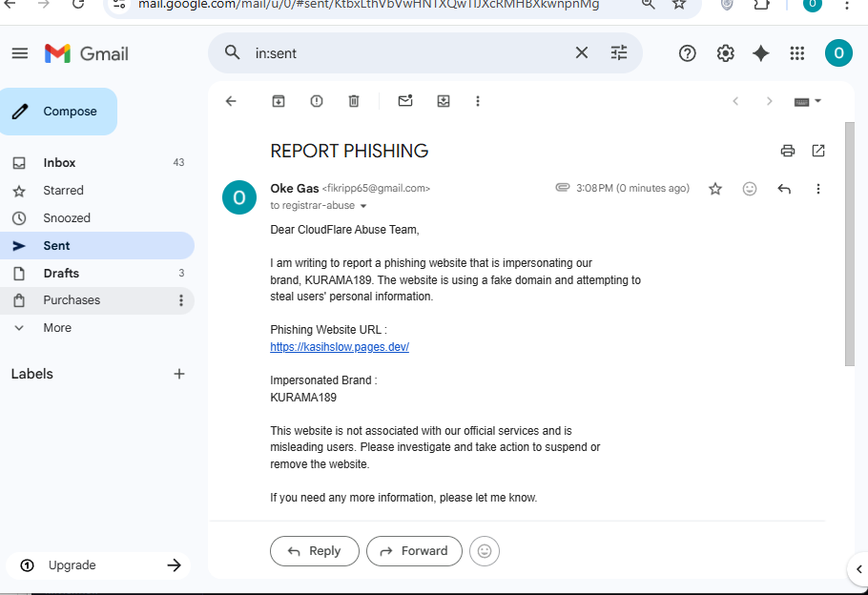Viewport: 868px width, 595px height.
Task: Click the attachment paperclip icon
Action: pyautogui.click(x=563, y=188)
